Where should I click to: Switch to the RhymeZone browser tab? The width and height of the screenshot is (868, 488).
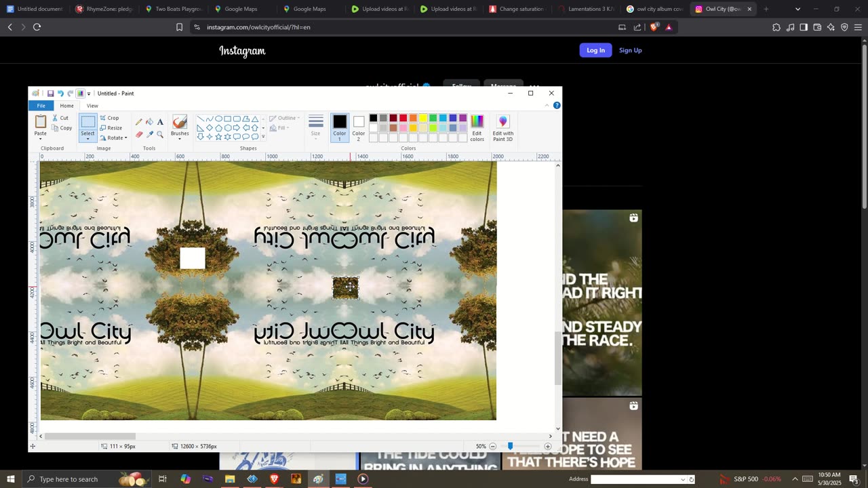pos(104,9)
